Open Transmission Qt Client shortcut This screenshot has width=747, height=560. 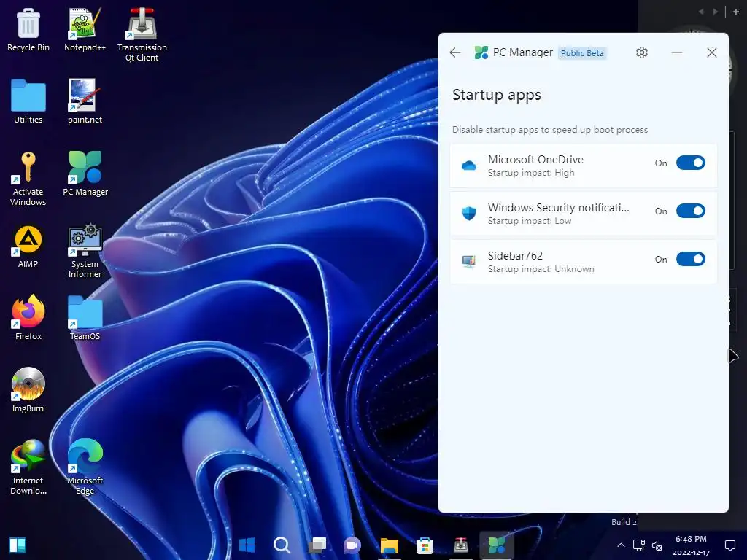click(x=142, y=35)
